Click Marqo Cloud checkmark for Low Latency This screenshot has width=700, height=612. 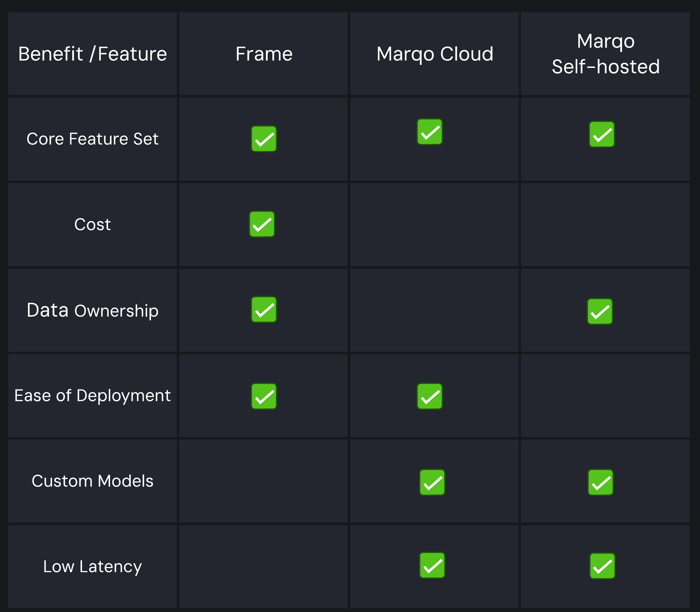[432, 565]
